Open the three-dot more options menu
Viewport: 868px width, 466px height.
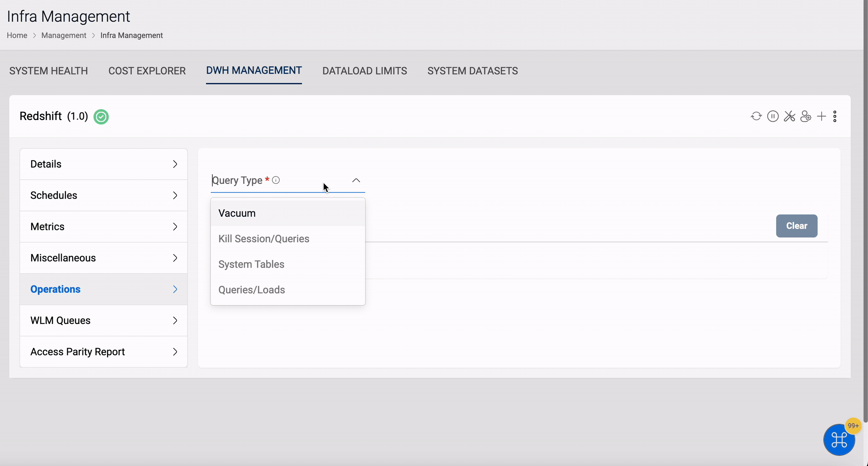[835, 116]
